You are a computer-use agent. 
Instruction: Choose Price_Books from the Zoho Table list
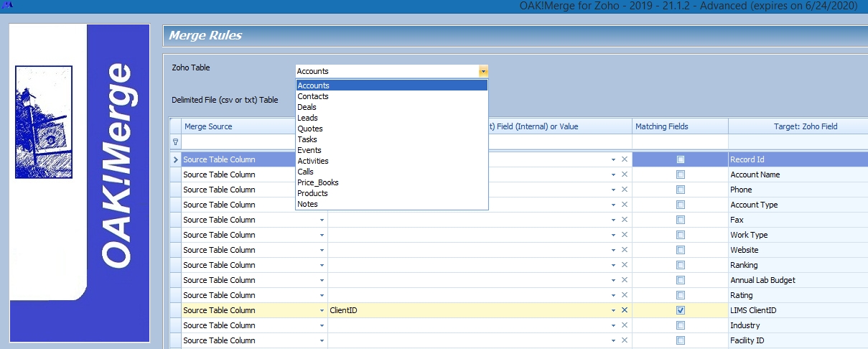(x=392, y=182)
